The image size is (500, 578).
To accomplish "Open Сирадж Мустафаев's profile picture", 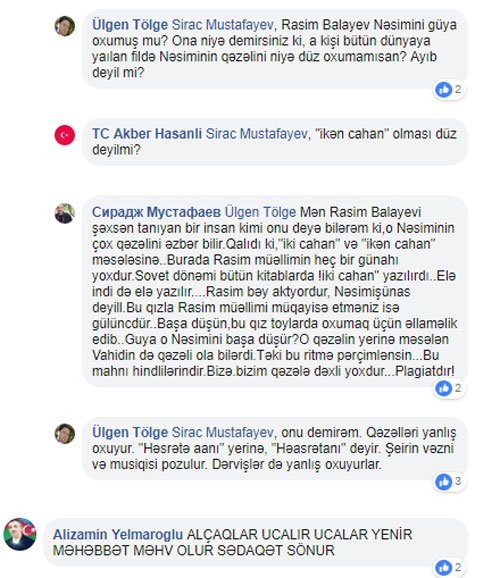I will point(65,213).
